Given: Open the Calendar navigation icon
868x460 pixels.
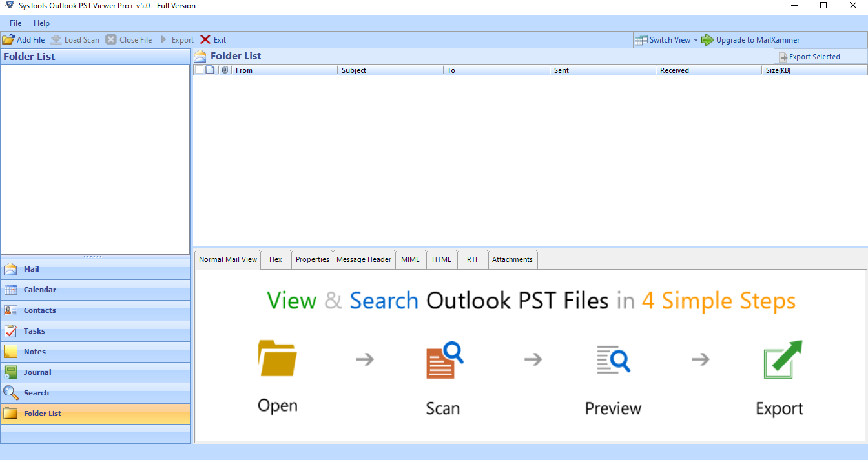Looking at the screenshot, I should (10, 290).
